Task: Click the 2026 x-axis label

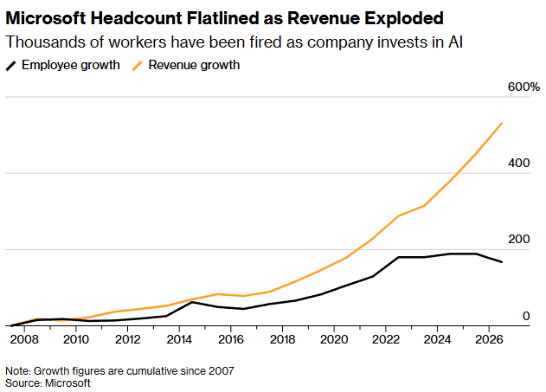Action: click(489, 339)
